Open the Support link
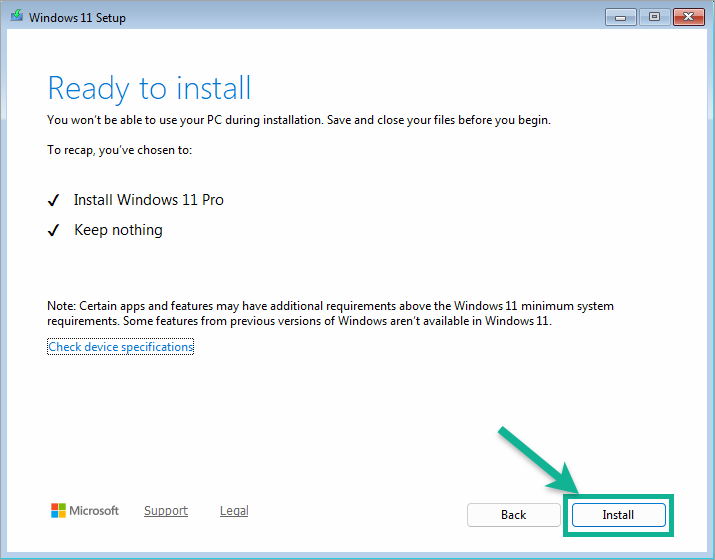 (166, 511)
